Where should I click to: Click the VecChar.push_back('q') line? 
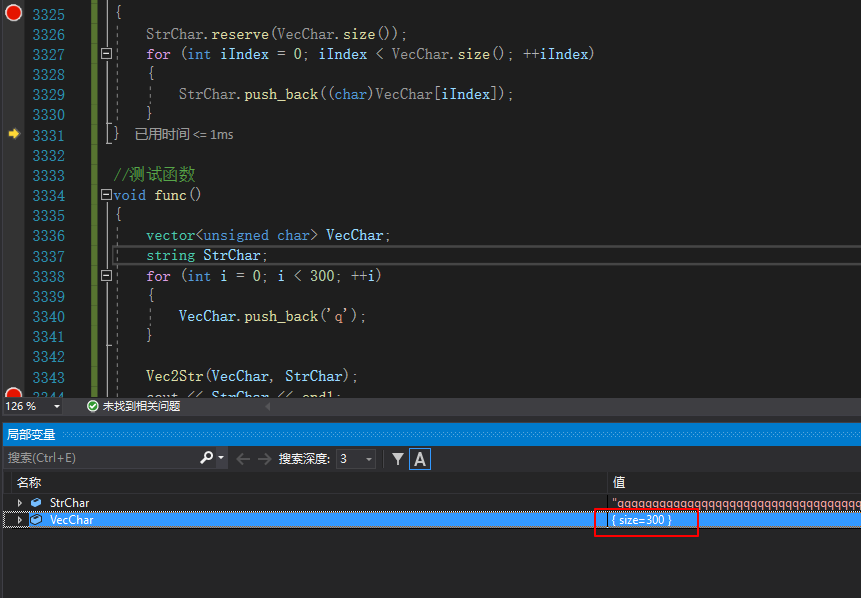(272, 316)
